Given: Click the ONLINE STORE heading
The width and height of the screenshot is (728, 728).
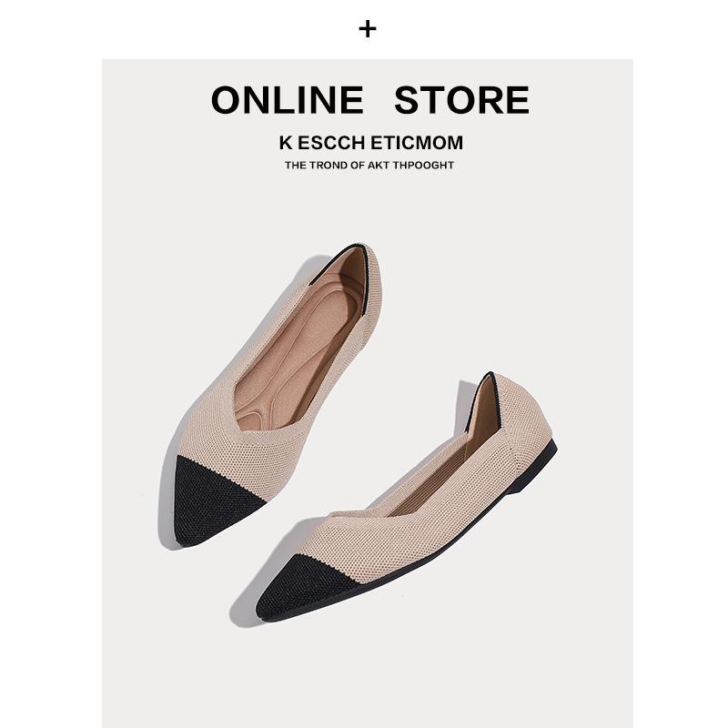Looking at the screenshot, I should [370, 100].
